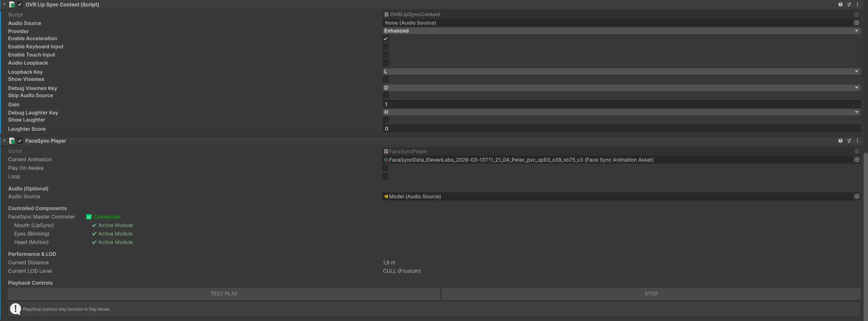The image size is (868, 321).
Task: Click the Current Animation label
Action: (x=30, y=160)
